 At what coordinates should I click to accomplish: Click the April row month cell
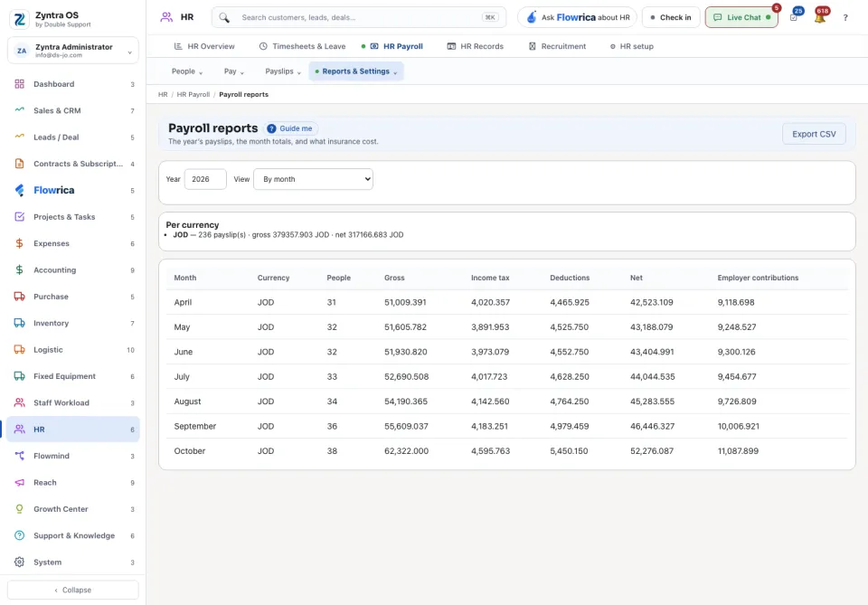coord(183,302)
